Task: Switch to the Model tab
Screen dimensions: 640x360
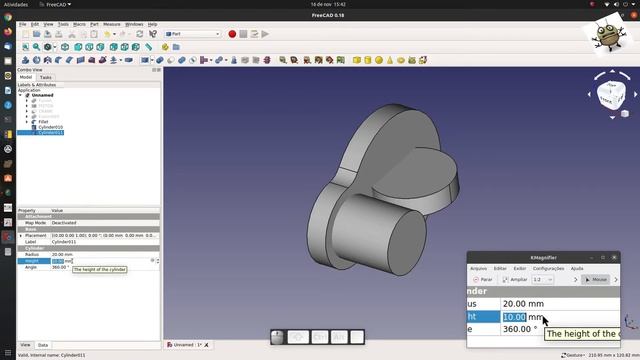Action: coord(26,77)
